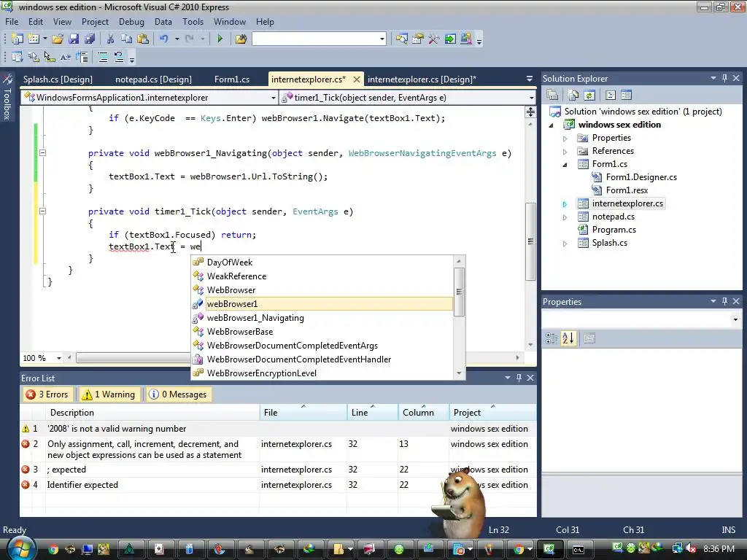This screenshot has height=560, width=747.
Task: Open the Properties Window toolbar icon
Action: click(x=418, y=39)
